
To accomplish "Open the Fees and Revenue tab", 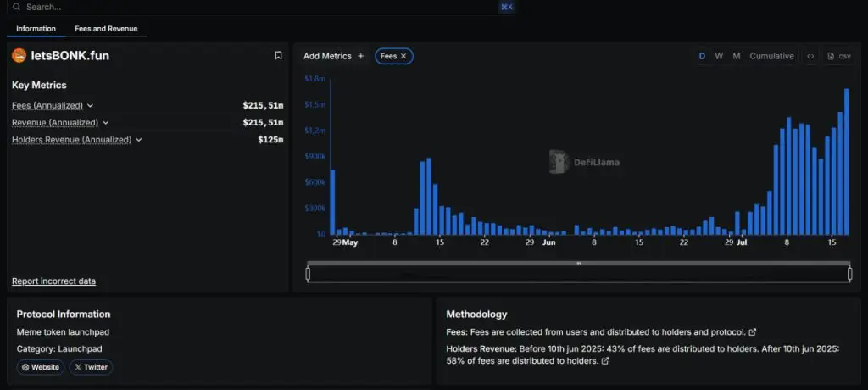I will click(x=106, y=29).
